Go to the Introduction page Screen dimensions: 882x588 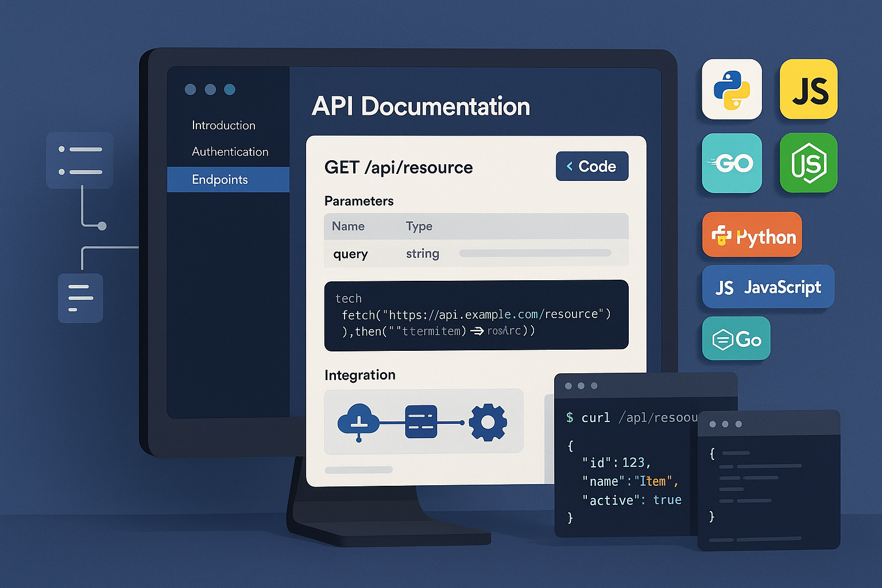click(x=223, y=125)
